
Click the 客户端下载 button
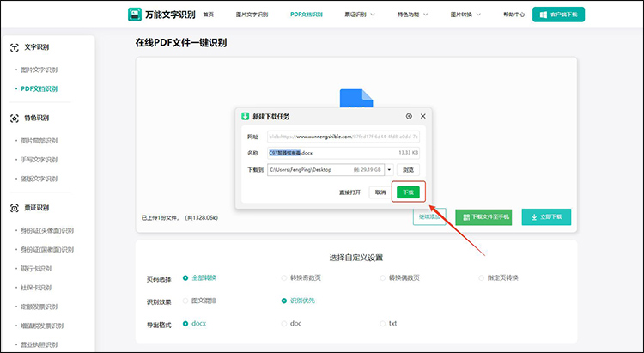(x=559, y=15)
